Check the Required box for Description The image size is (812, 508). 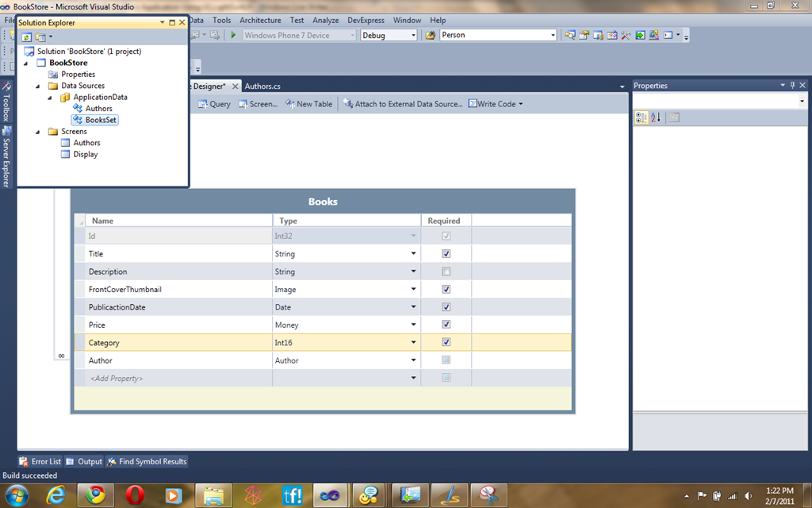coord(446,271)
